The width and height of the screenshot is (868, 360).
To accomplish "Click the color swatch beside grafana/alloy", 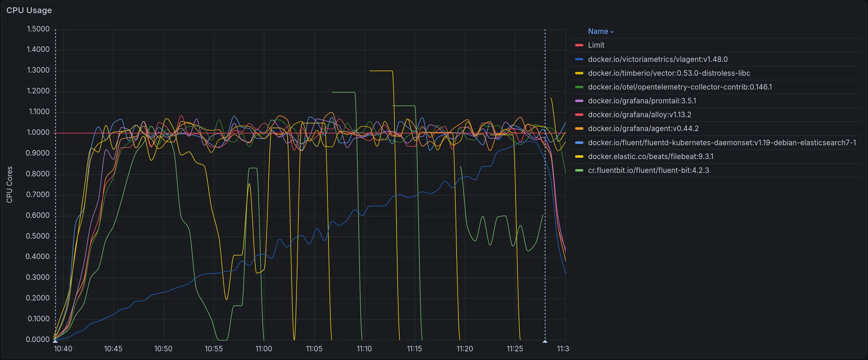I will coord(579,115).
